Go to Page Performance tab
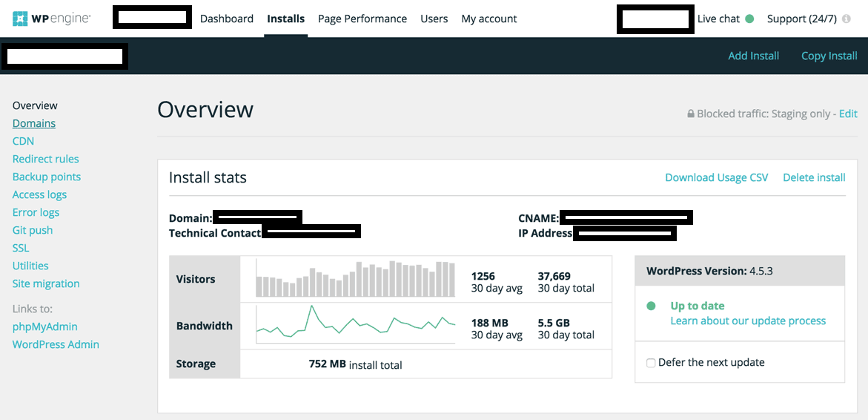 click(362, 19)
